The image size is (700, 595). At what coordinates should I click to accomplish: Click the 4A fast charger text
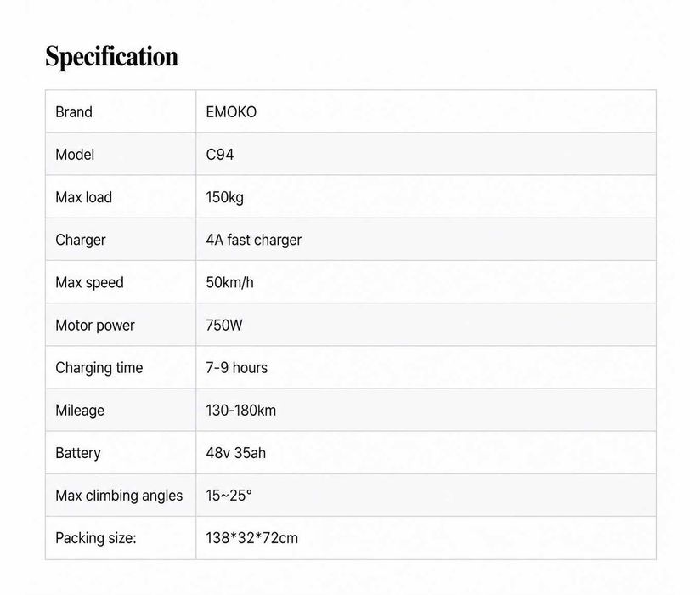coord(253,240)
